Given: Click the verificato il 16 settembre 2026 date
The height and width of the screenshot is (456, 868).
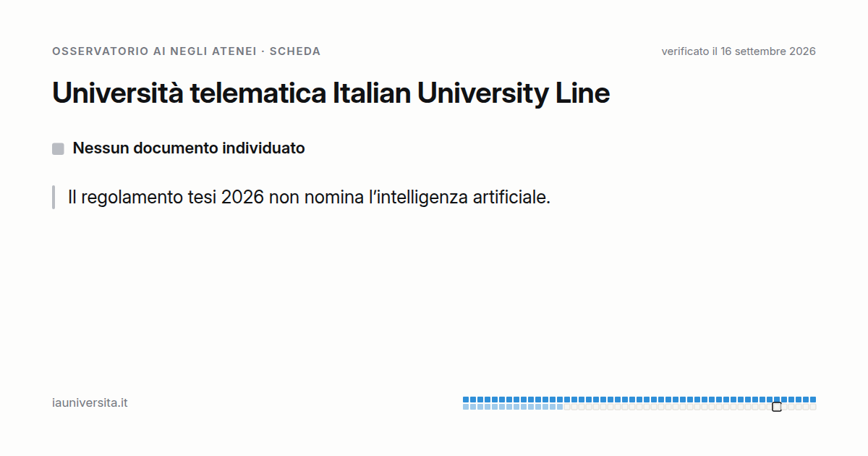Looking at the screenshot, I should click(x=739, y=51).
